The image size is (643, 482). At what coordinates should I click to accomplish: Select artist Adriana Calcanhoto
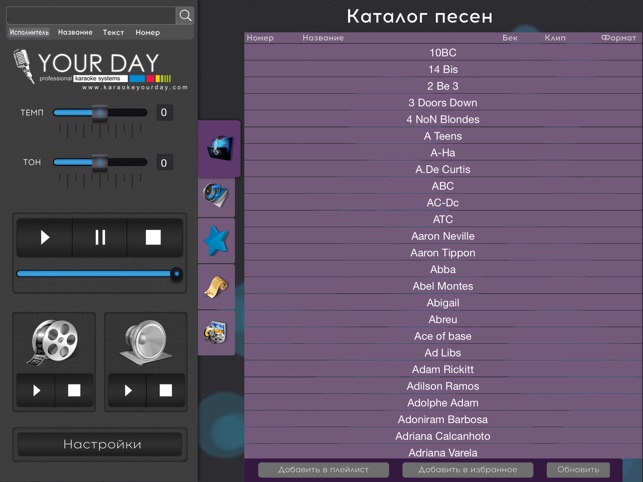point(443,436)
